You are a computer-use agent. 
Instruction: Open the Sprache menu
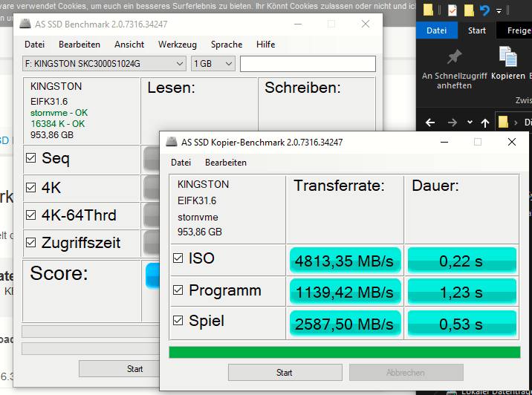(x=227, y=45)
